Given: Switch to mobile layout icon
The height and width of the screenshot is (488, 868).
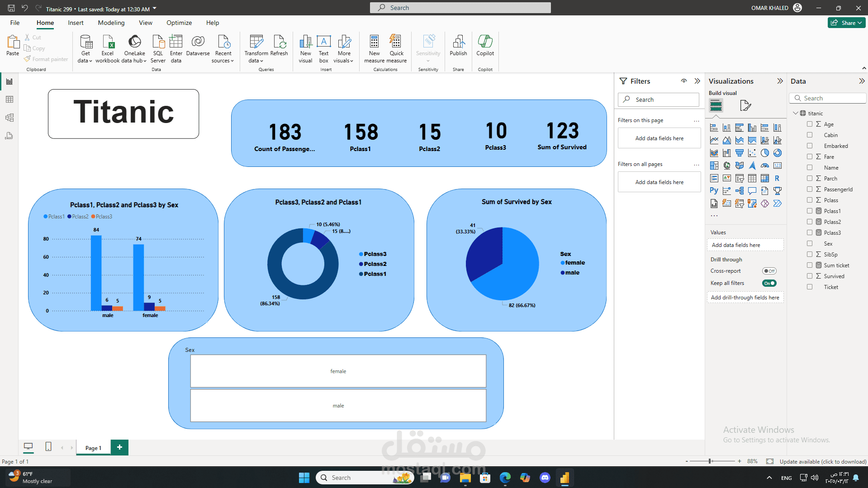Looking at the screenshot, I should (48, 447).
